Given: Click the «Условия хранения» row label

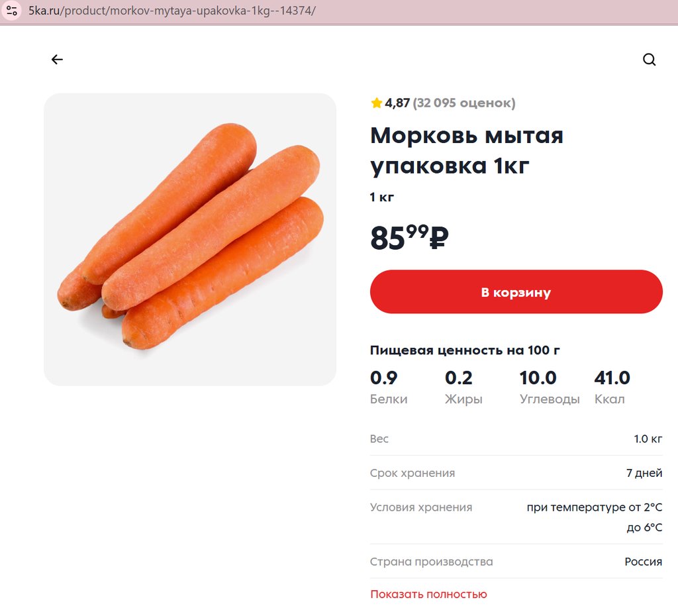Looking at the screenshot, I should pos(421,507).
